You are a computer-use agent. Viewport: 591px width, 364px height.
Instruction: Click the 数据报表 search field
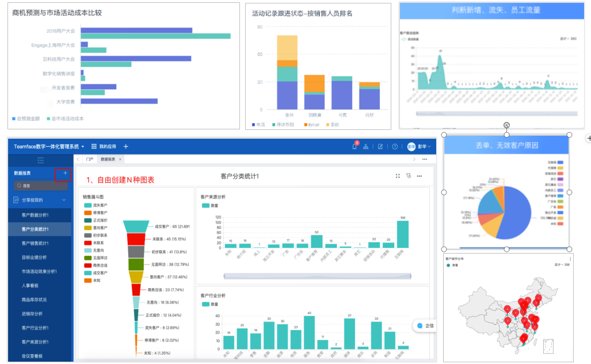(40, 186)
